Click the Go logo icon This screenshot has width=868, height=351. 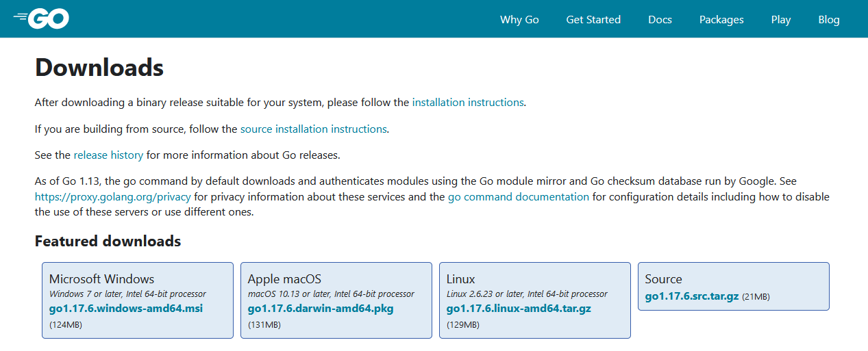click(x=41, y=19)
